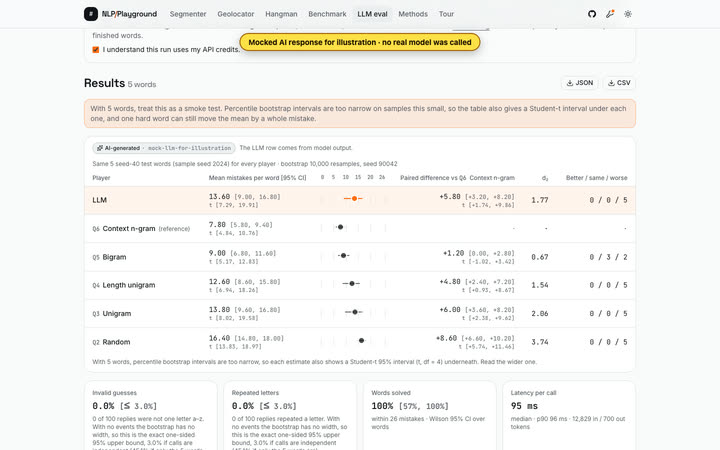Click the mock-llm-for-illustration model tag
Viewport: 720px width, 450px height.
tap(189, 148)
